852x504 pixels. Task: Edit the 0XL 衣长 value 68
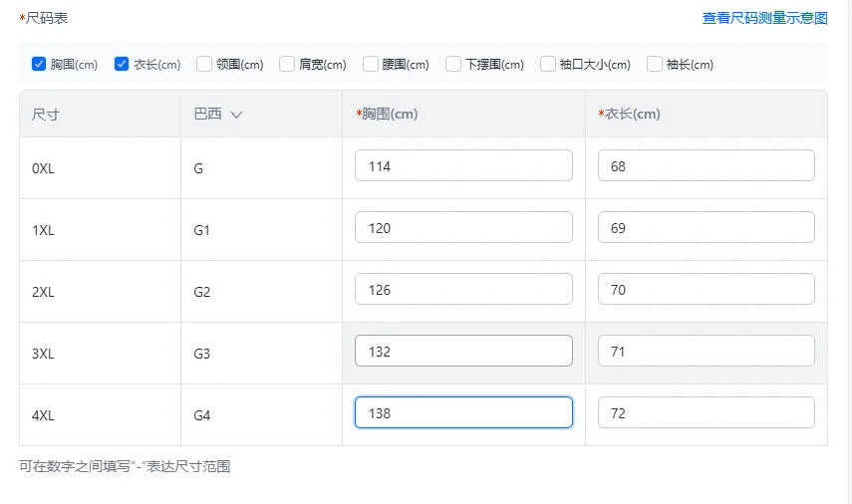(x=706, y=166)
